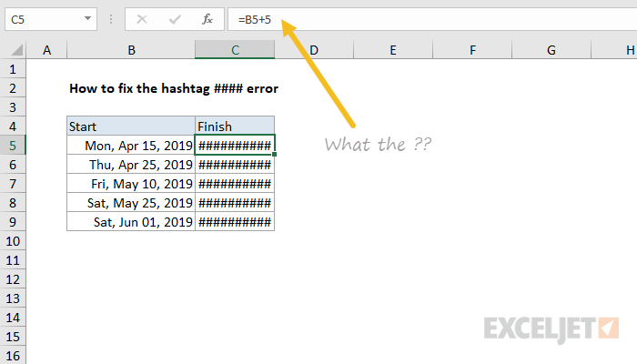Select the hashtag cell next to Apr 25
The image size is (637, 364).
[235, 164]
